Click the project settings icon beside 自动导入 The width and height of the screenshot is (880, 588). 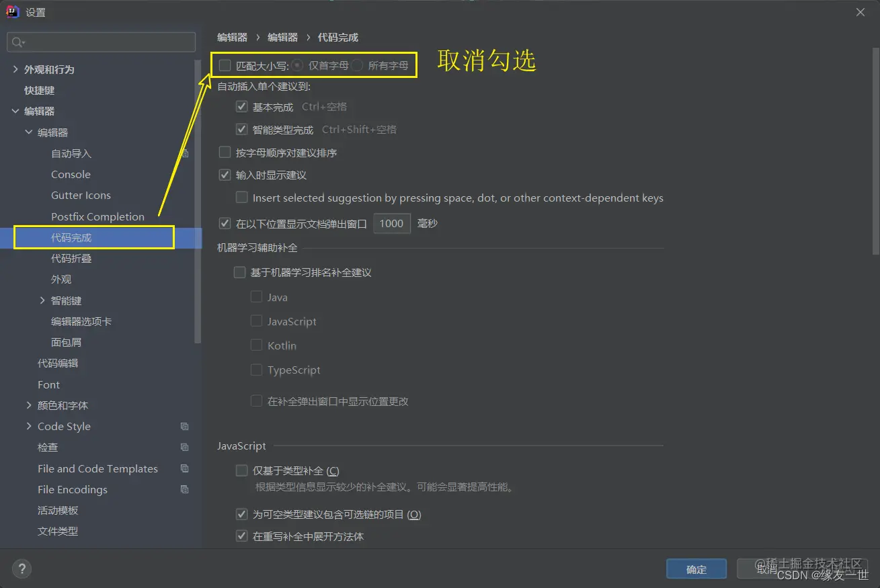184,153
